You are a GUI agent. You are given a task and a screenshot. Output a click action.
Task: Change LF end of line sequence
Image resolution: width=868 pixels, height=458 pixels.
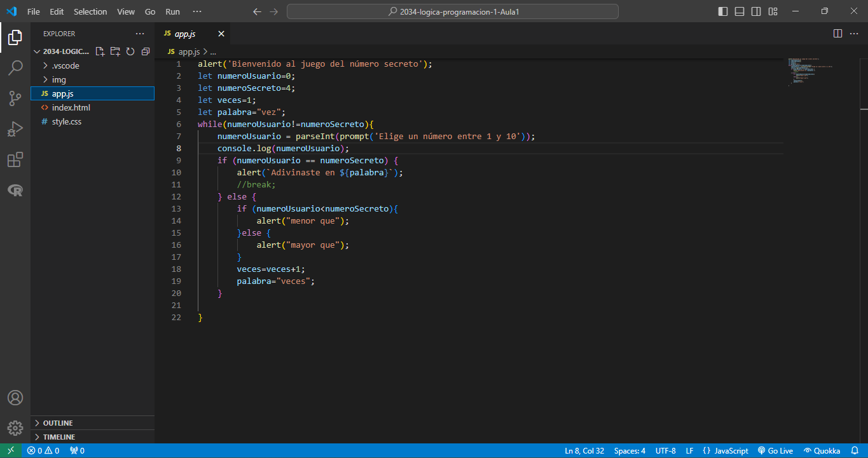(x=689, y=451)
